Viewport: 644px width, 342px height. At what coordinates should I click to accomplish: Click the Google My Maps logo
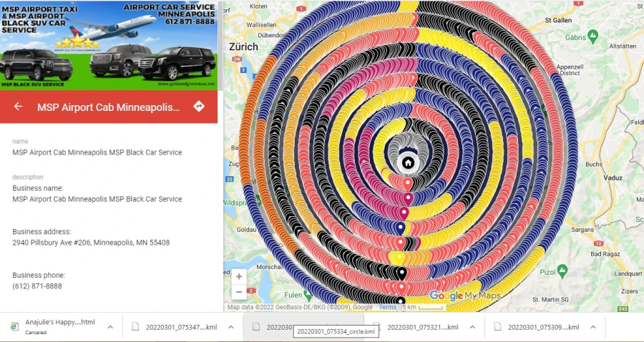coord(464,295)
